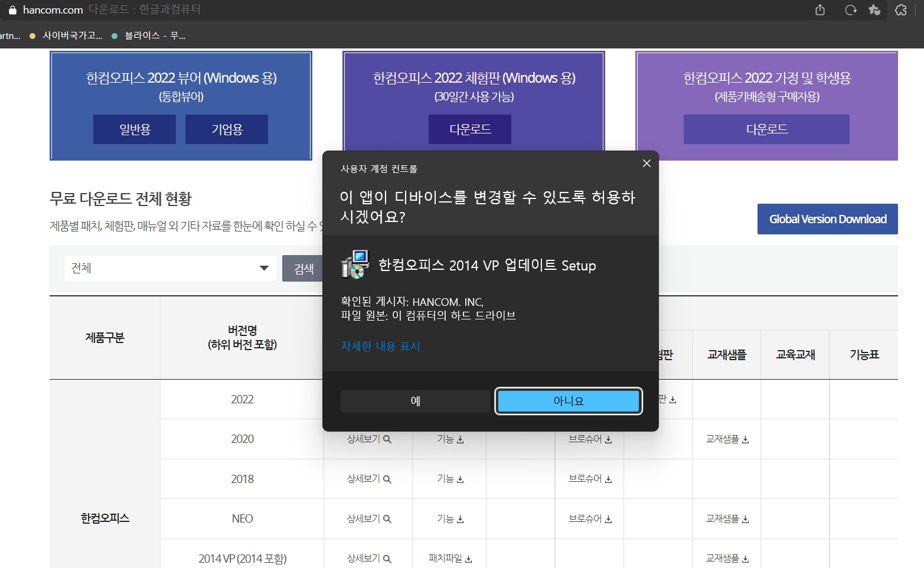Click download arrow icon in 2018 기능
Image resolution: width=924 pixels, height=568 pixels.
pos(461,479)
